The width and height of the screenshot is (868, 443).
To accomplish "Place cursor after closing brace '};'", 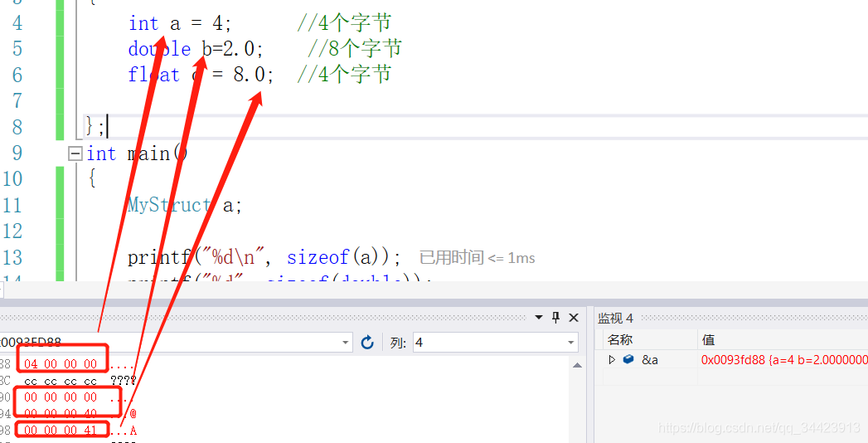I will point(106,127).
